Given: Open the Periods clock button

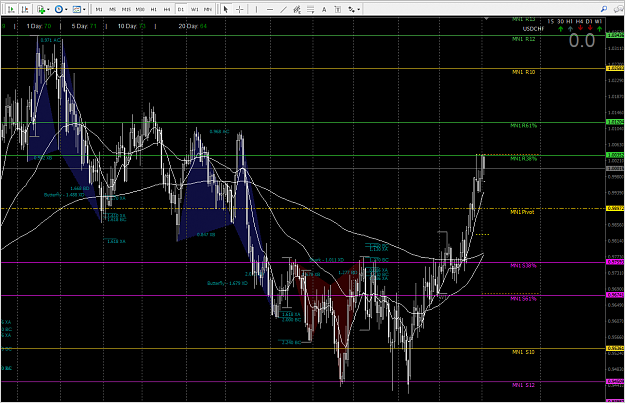Looking at the screenshot, I should [59, 9].
